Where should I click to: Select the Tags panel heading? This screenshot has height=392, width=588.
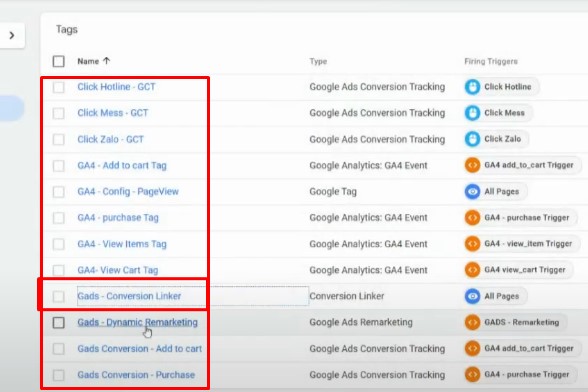tap(67, 29)
